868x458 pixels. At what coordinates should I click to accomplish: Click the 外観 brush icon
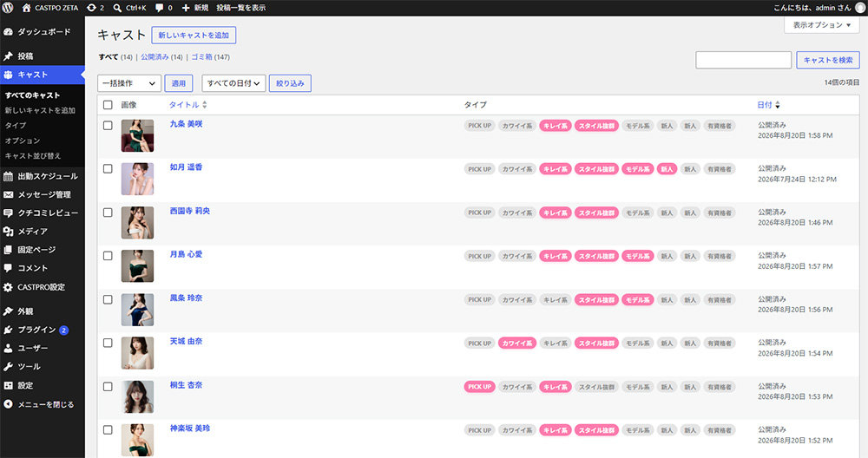8,311
